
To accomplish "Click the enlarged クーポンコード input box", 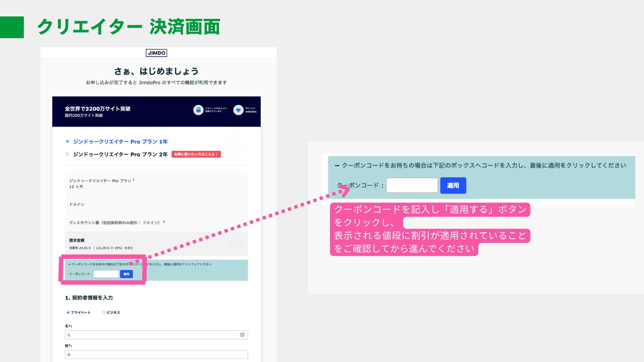I will 412,185.
